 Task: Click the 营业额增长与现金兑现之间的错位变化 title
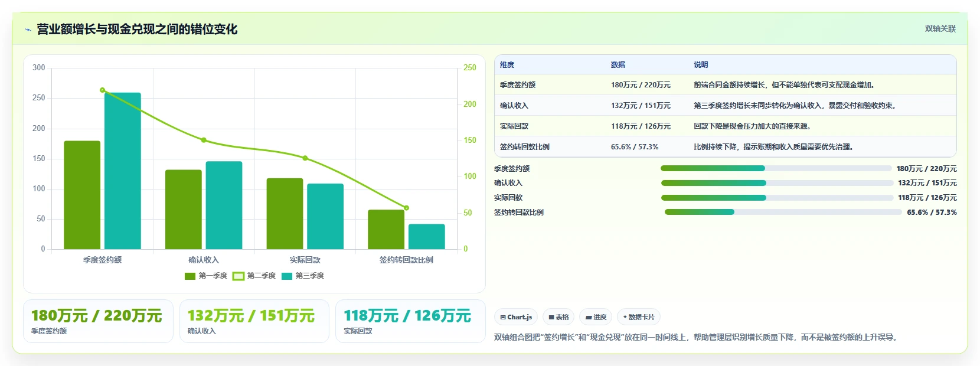[137, 30]
